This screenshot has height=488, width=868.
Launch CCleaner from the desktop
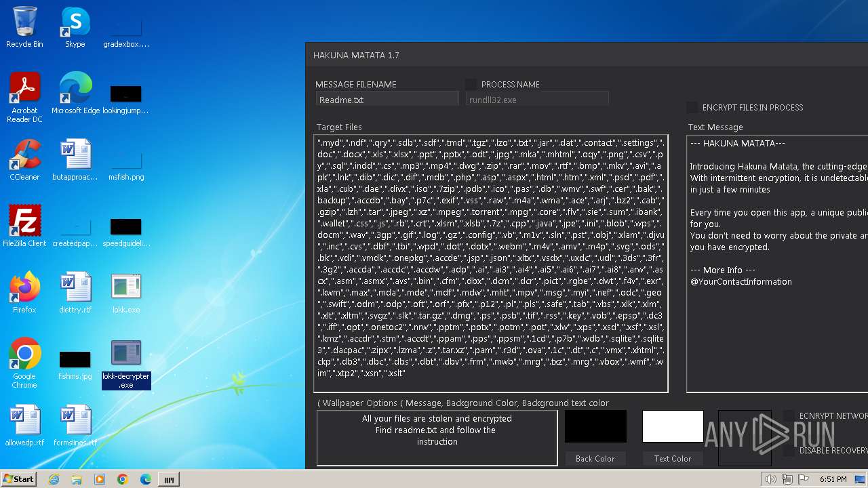pos(24,160)
